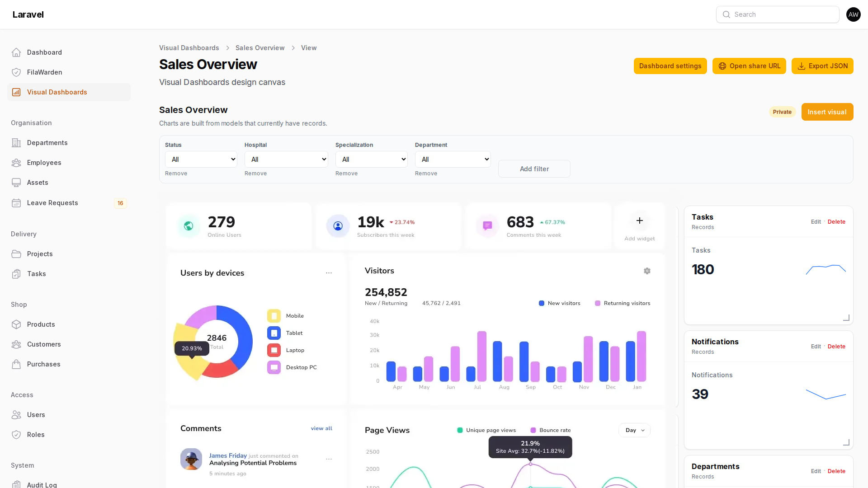Open options for James Friday comment

(x=329, y=459)
